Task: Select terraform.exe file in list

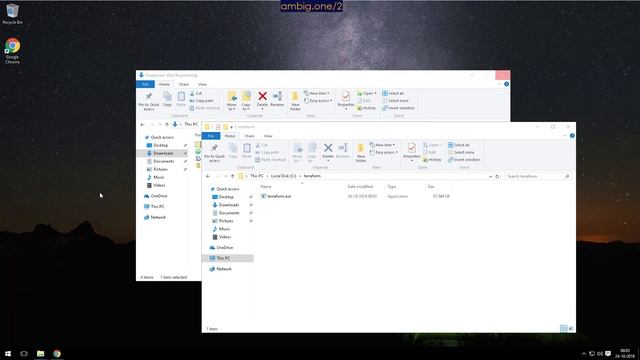Action: (276, 196)
